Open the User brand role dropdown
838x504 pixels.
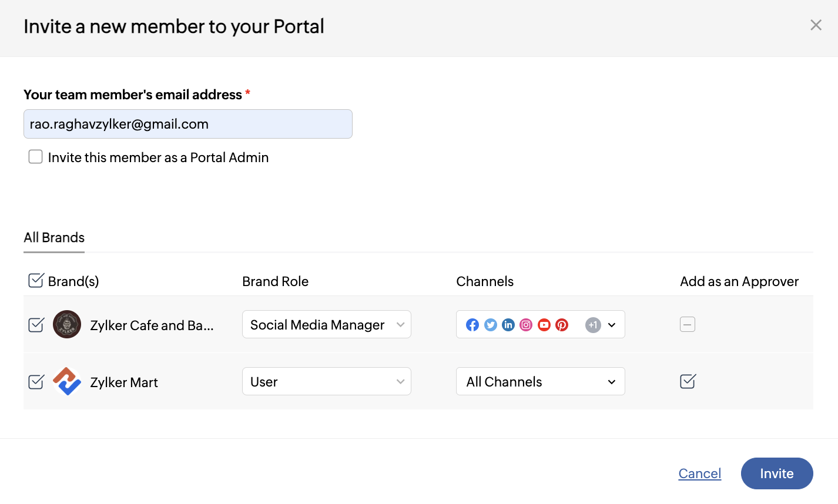click(326, 382)
